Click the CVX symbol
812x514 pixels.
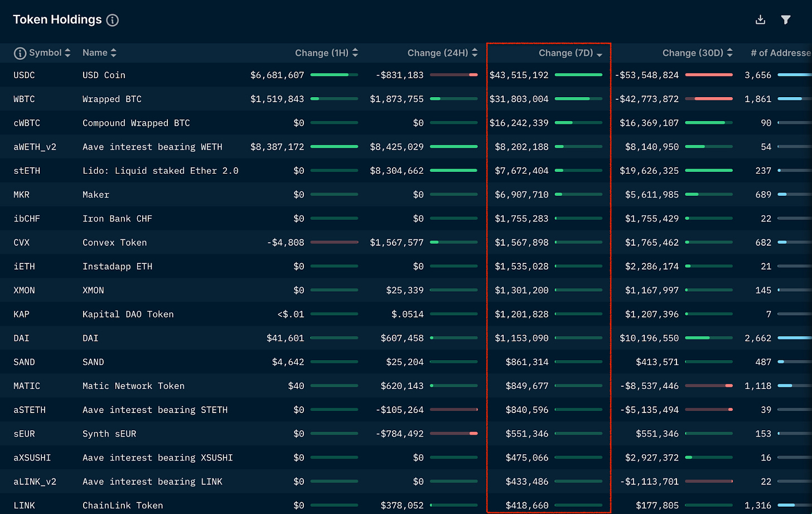[21, 243]
